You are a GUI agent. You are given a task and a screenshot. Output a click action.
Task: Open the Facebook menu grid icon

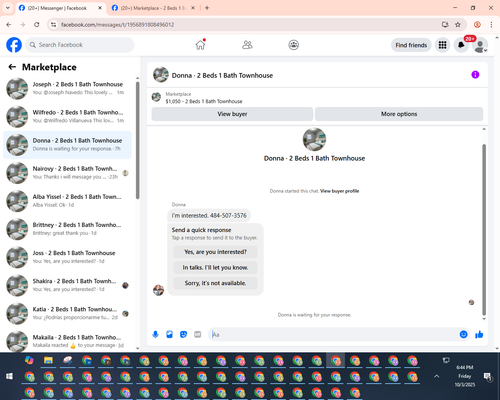tap(442, 45)
